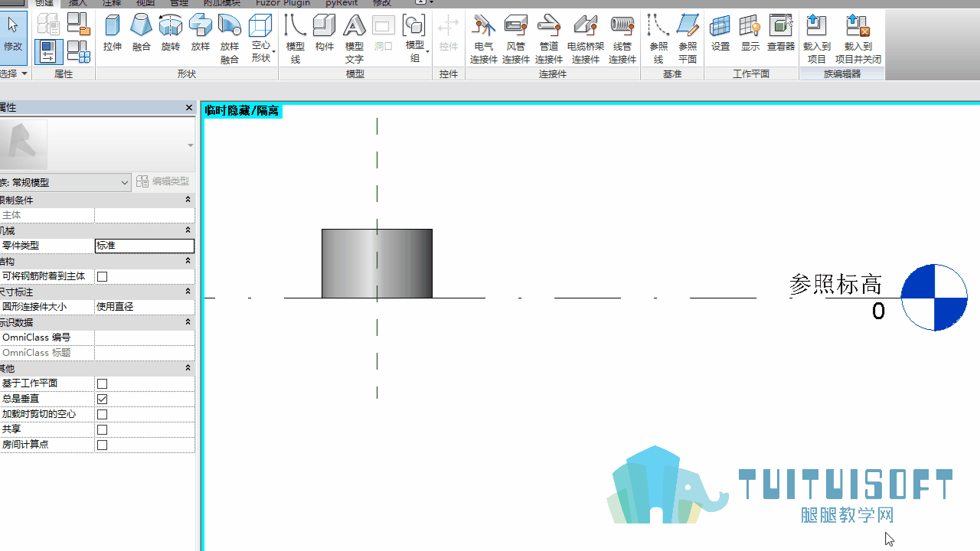The height and width of the screenshot is (551, 980).
Task: Draw a 参照线 reference line
Action: click(x=658, y=38)
